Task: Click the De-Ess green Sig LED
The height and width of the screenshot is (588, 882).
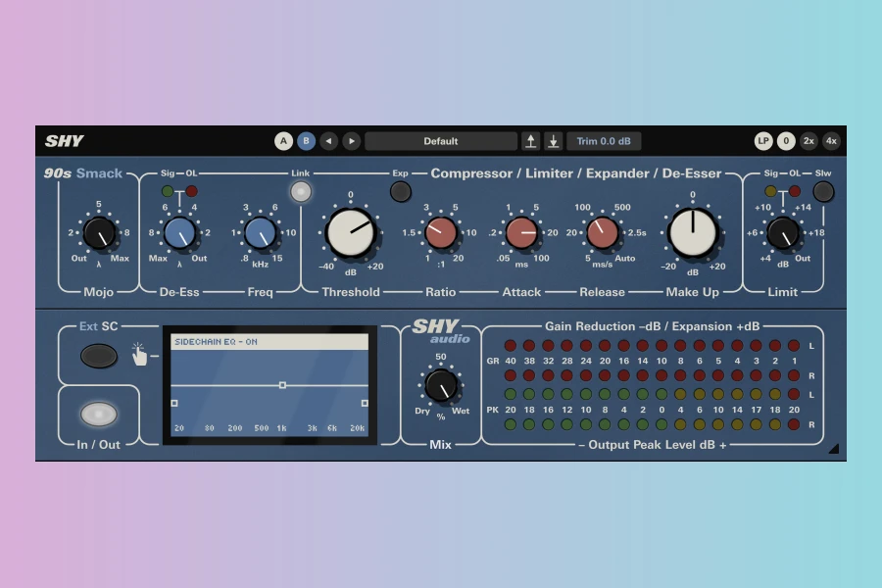Action: [x=167, y=191]
